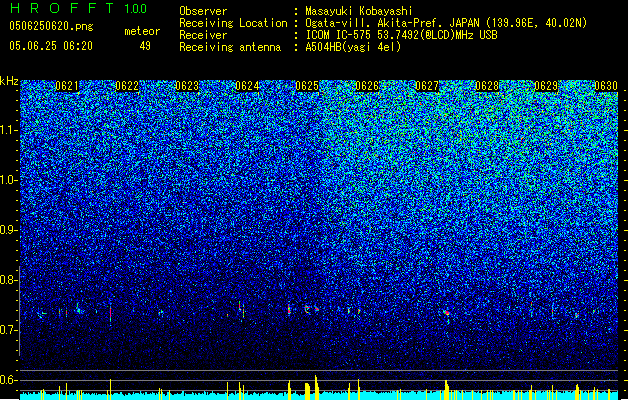Click the 0627 time marker
The image size is (629, 400).
coord(427,86)
